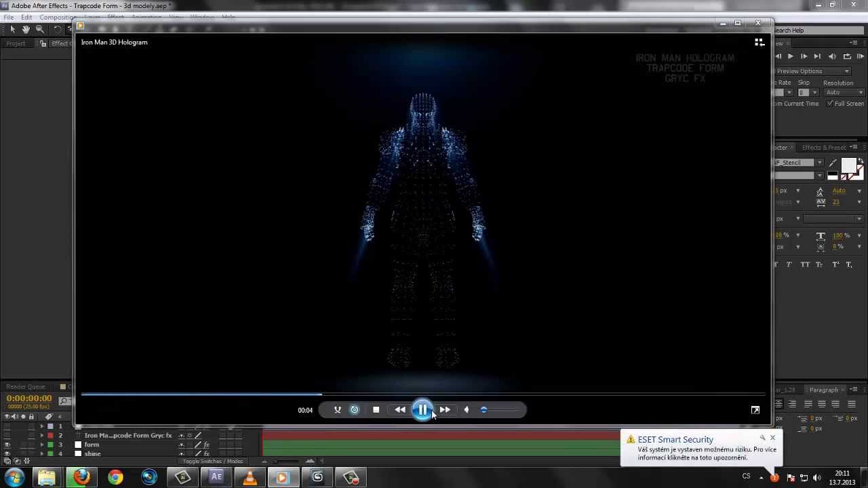Select the After Effects Zoom tool
This screenshot has width=868, height=488.
[40, 29]
